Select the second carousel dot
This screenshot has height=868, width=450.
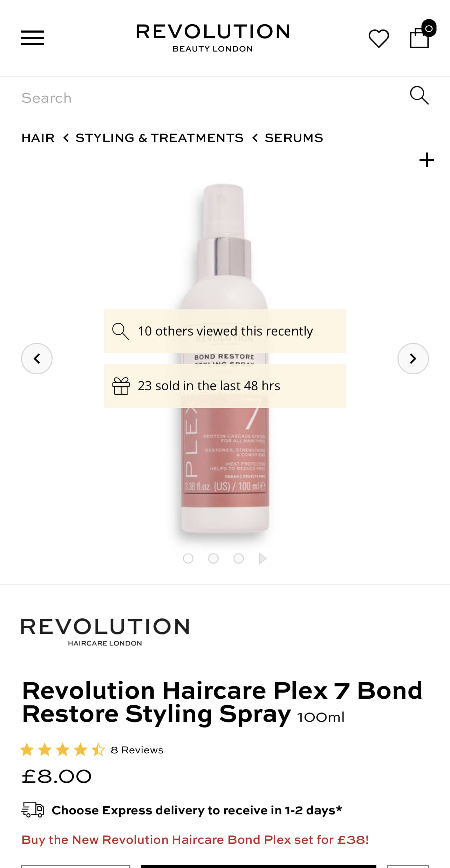tap(213, 558)
